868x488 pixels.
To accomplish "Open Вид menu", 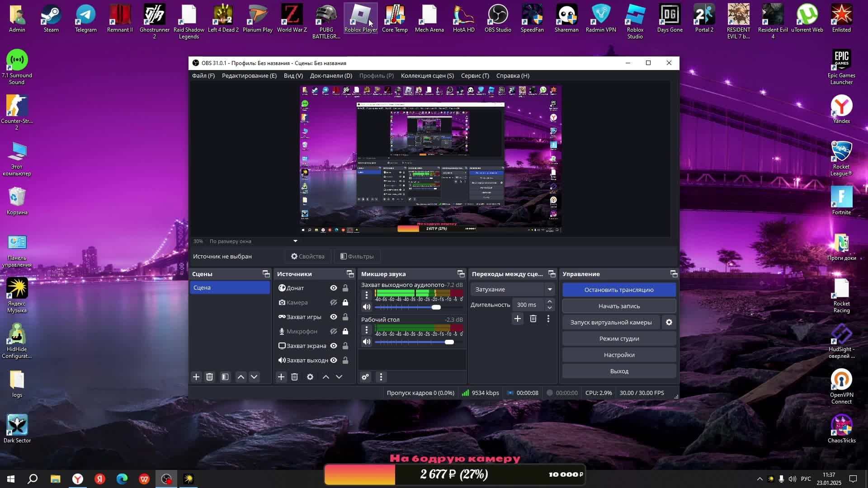I will [293, 75].
